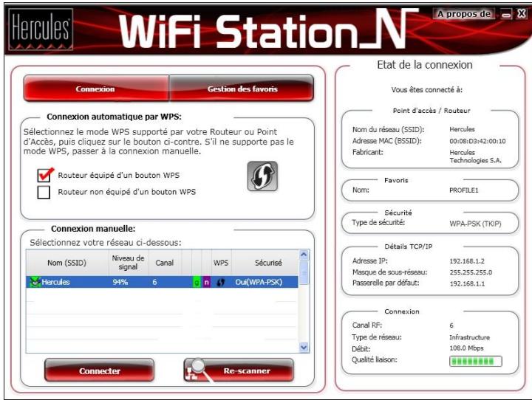Uncheck 'Routeur équipé d'un bouton WPS'
The image size is (532, 400).
coord(44,175)
